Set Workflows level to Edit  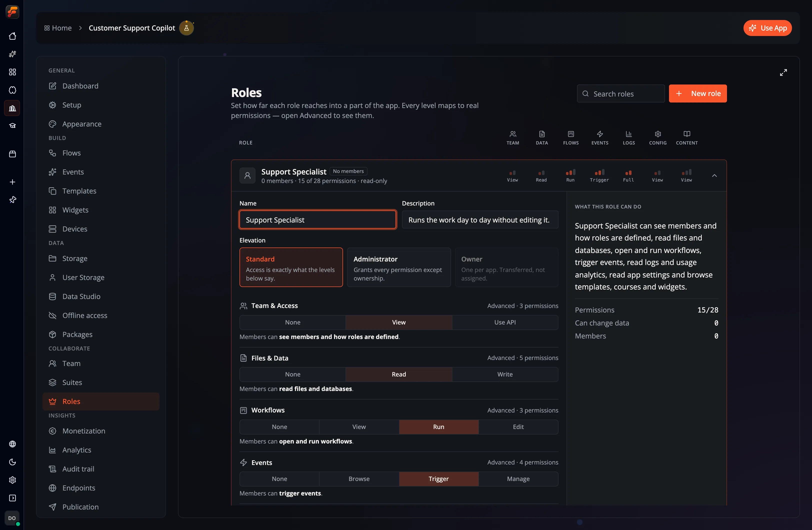518,427
